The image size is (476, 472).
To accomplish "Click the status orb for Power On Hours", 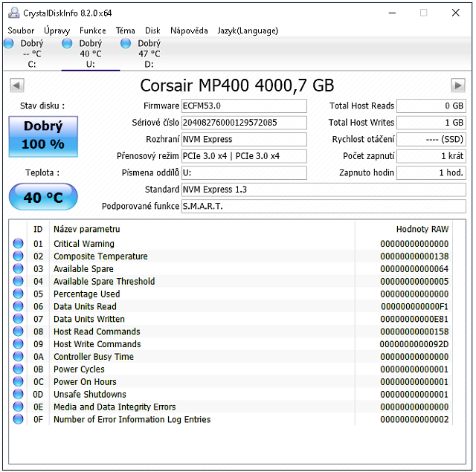I will [18, 381].
